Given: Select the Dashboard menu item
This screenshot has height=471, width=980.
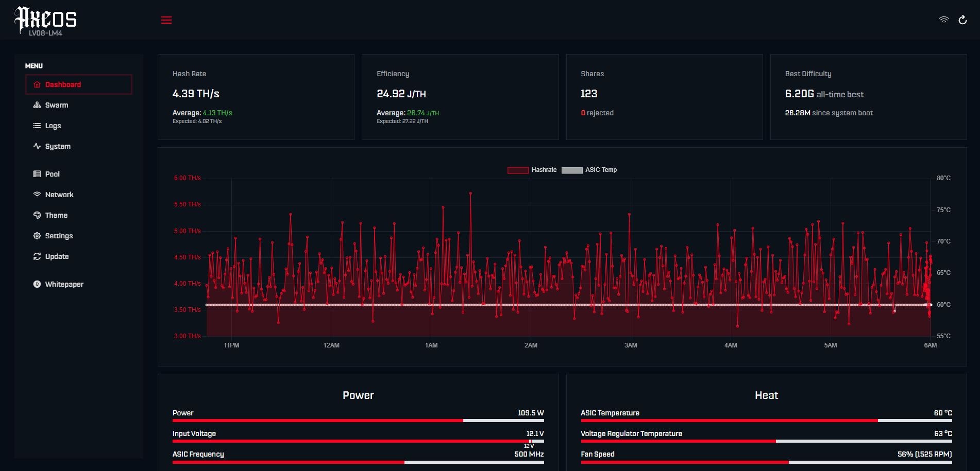Looking at the screenshot, I should pyautogui.click(x=79, y=84).
